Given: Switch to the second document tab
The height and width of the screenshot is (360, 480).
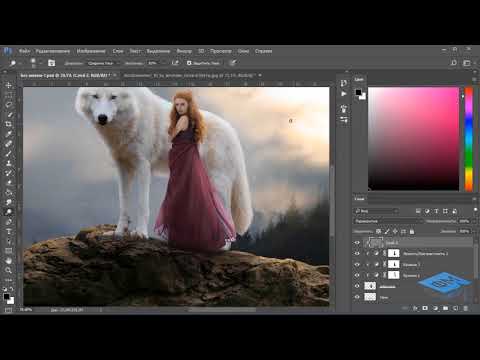Looking at the screenshot, I should (x=189, y=76).
